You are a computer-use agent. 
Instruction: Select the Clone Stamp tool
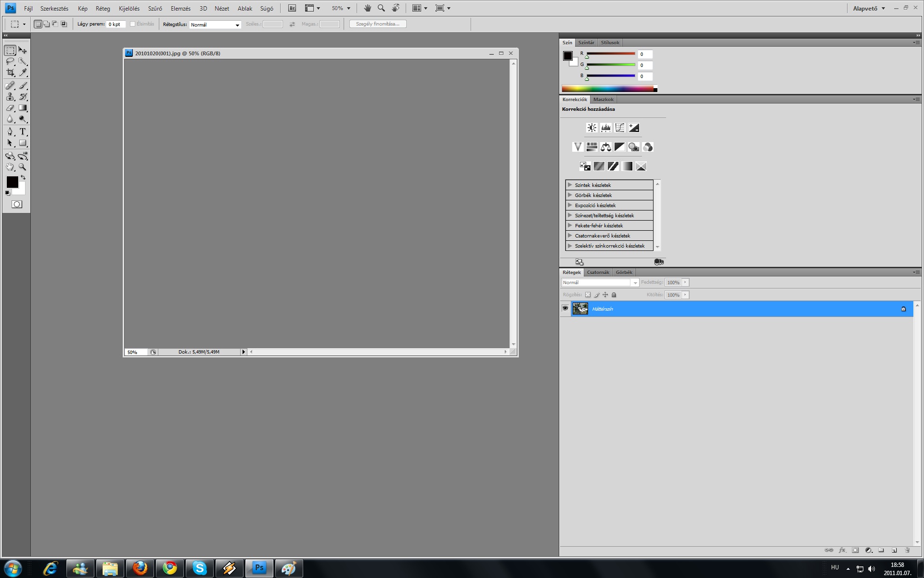pos(10,97)
